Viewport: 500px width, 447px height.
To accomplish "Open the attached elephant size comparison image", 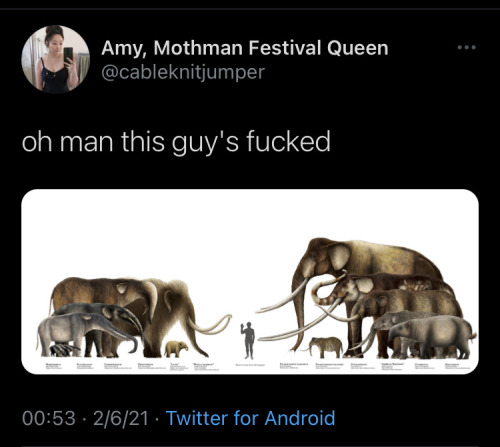I will pos(250,282).
